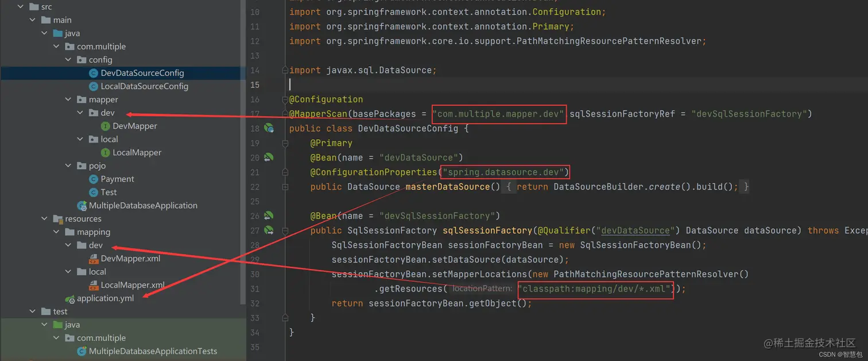Click the bean gutter icon on line 20
The width and height of the screenshot is (868, 361).
tap(269, 158)
